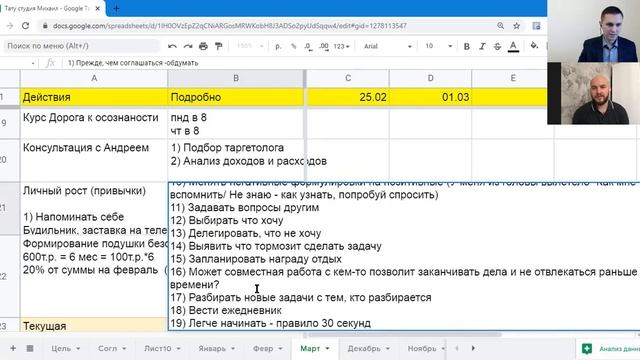Open the fill color picker
Viewport: 640px width, 360px height.
[534, 46]
